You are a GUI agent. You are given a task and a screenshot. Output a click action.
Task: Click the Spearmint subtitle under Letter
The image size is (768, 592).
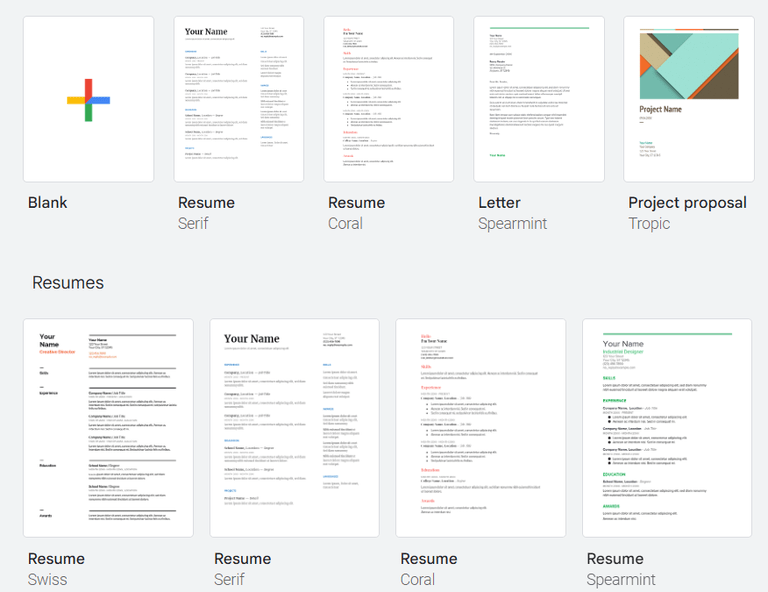[512, 224]
